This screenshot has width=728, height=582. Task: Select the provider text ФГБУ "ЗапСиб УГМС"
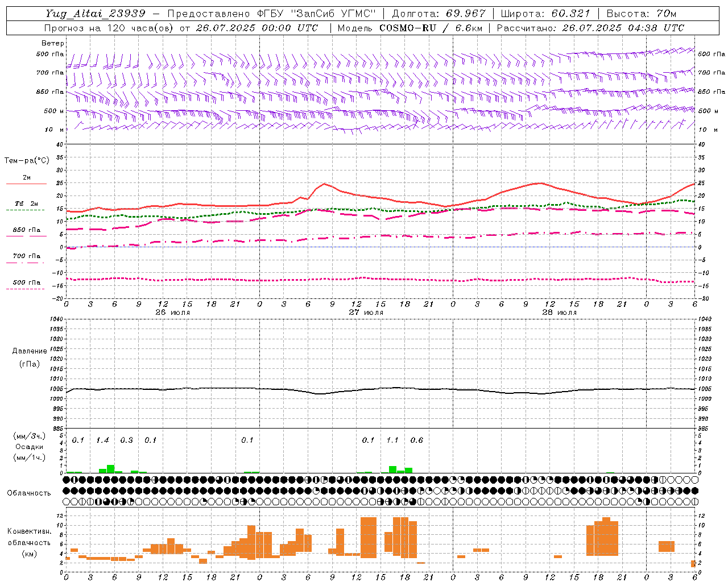pyautogui.click(x=317, y=14)
